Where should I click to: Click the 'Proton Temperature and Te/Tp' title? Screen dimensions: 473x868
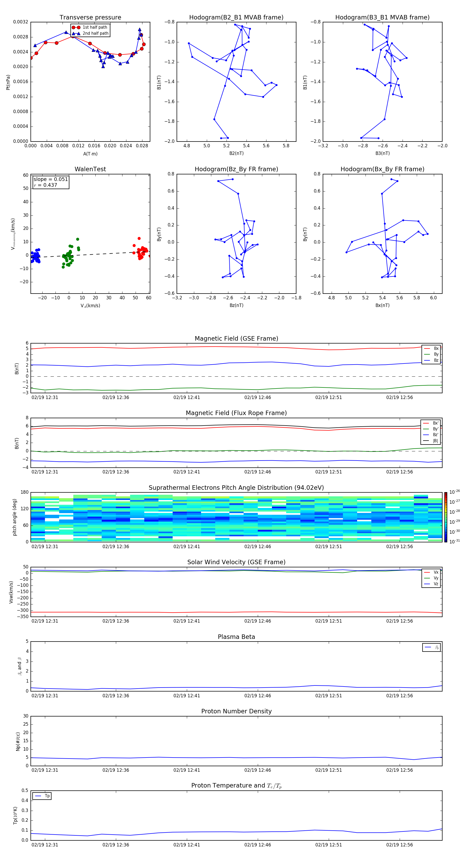click(x=236, y=786)
